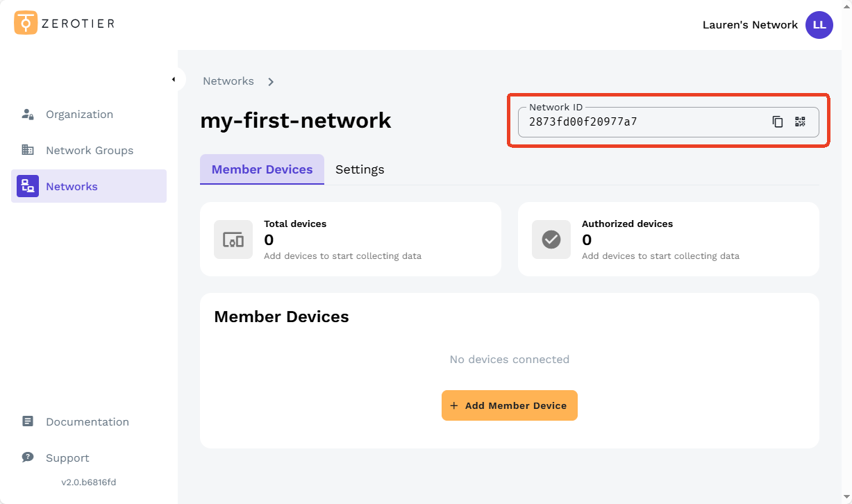Click the Network Groups building icon
This screenshot has width=852, height=504.
(27, 150)
